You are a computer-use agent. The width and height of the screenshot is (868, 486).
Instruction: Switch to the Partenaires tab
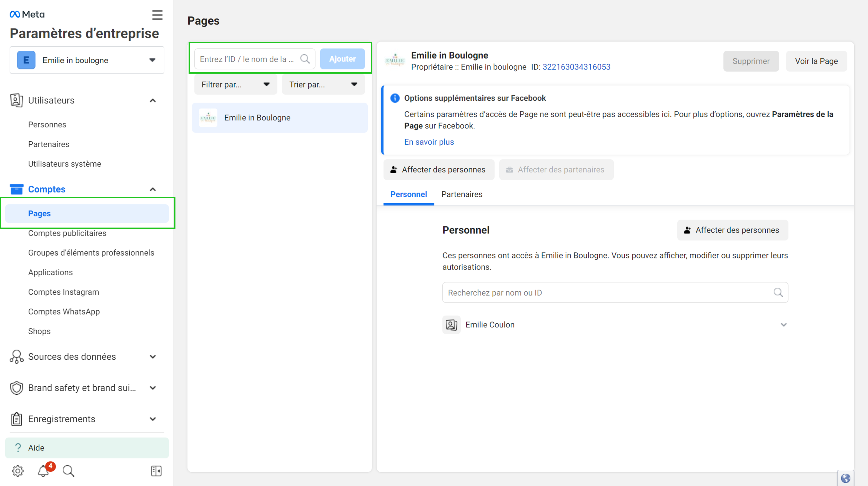point(462,194)
